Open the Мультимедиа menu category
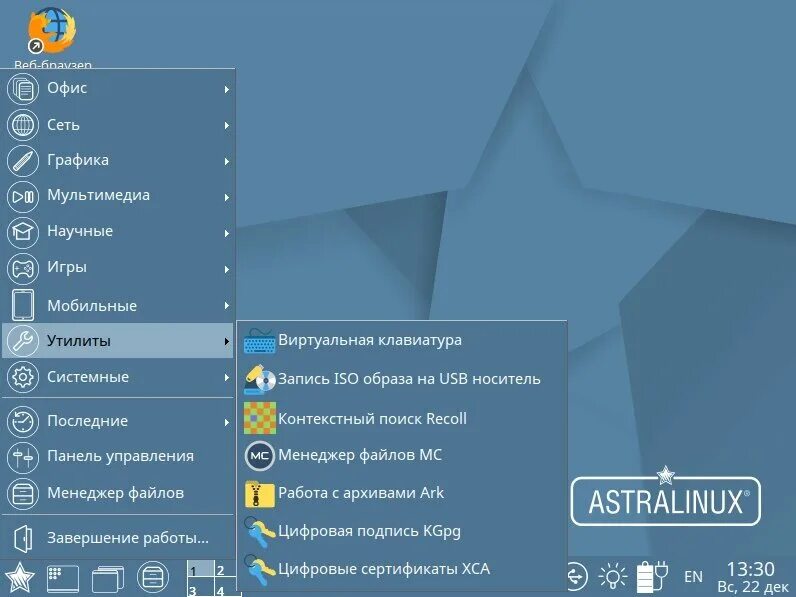Screen dimensions: 796x597 coord(118,196)
